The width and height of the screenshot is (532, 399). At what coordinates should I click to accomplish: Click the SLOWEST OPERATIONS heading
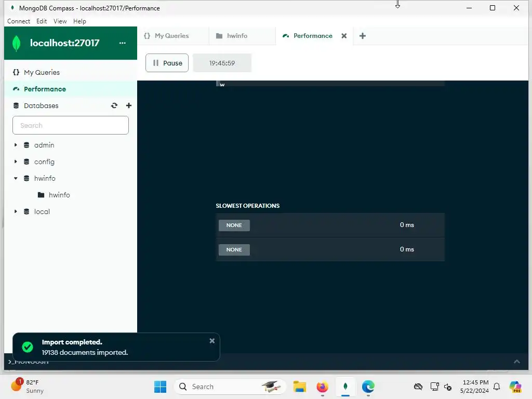click(x=248, y=206)
